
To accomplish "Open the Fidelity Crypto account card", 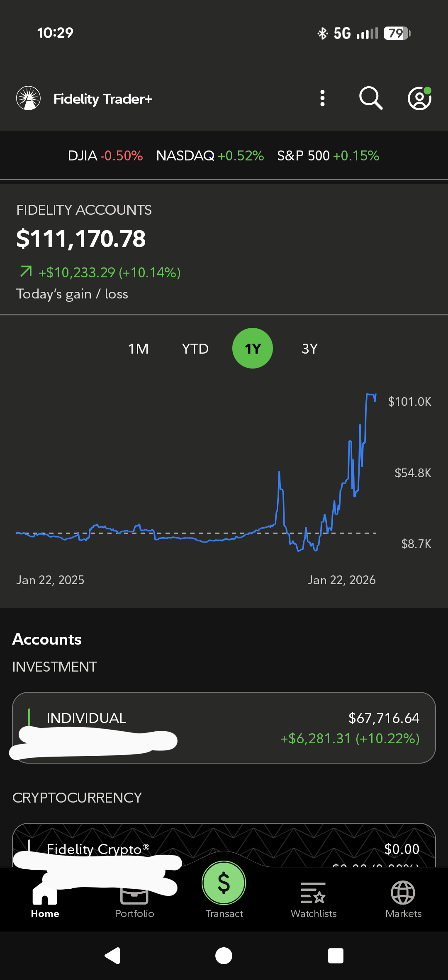I will 224,845.
